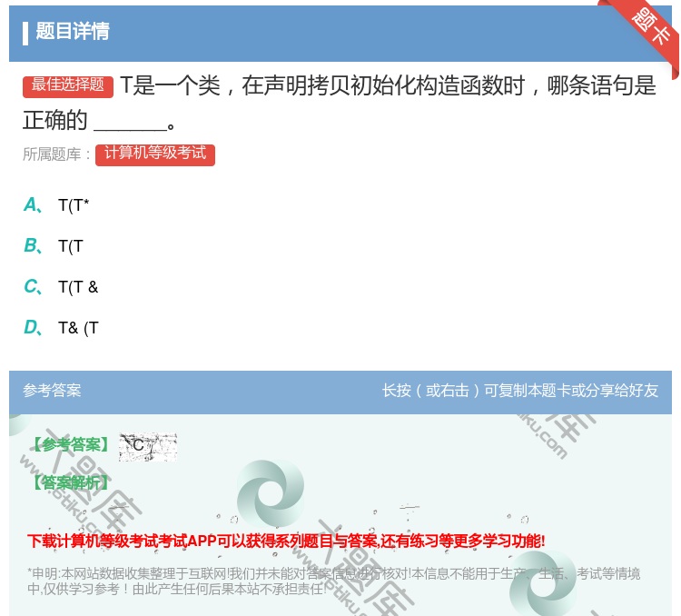Click the 长按（或右击）可复制本题卡 hint text
The height and width of the screenshot is (616, 681).
point(519,390)
